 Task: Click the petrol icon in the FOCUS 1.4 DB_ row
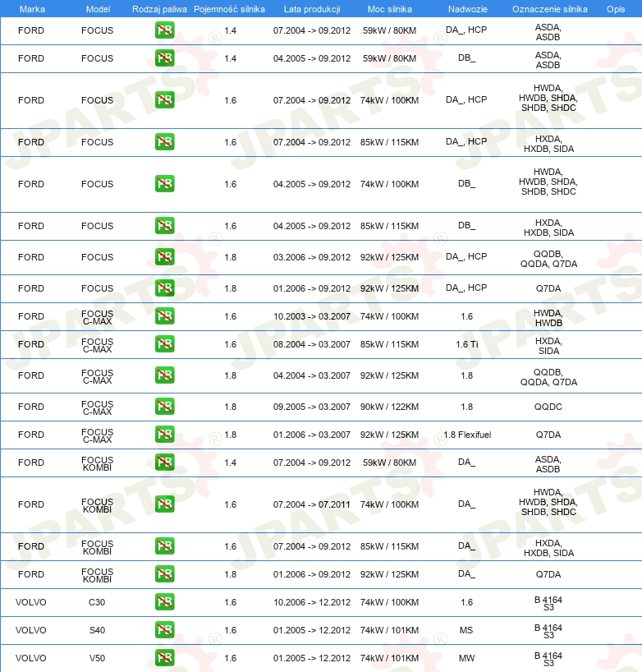coord(164,58)
